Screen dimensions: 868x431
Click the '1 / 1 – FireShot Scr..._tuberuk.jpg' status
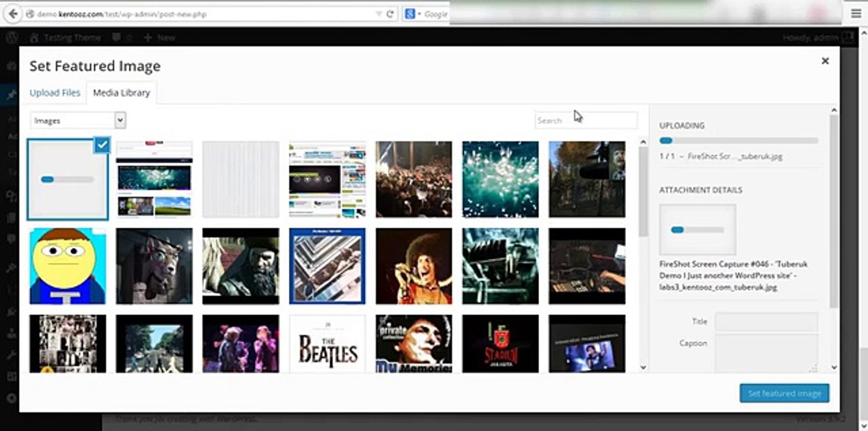(x=721, y=156)
